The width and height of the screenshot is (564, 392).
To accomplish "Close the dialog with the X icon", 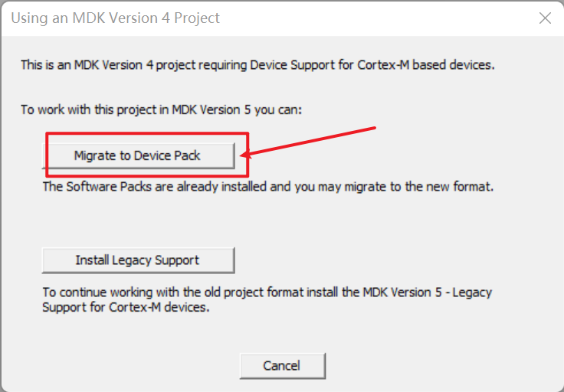I will [545, 18].
